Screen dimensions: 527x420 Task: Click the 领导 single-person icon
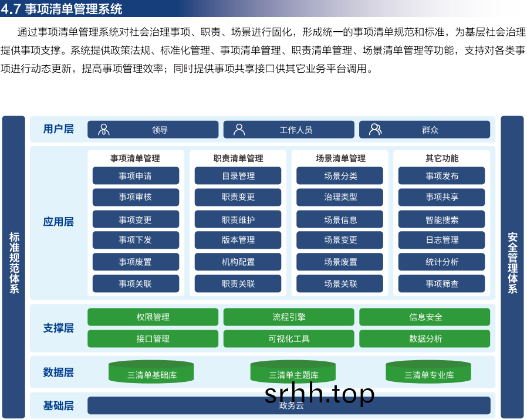[x=104, y=130]
